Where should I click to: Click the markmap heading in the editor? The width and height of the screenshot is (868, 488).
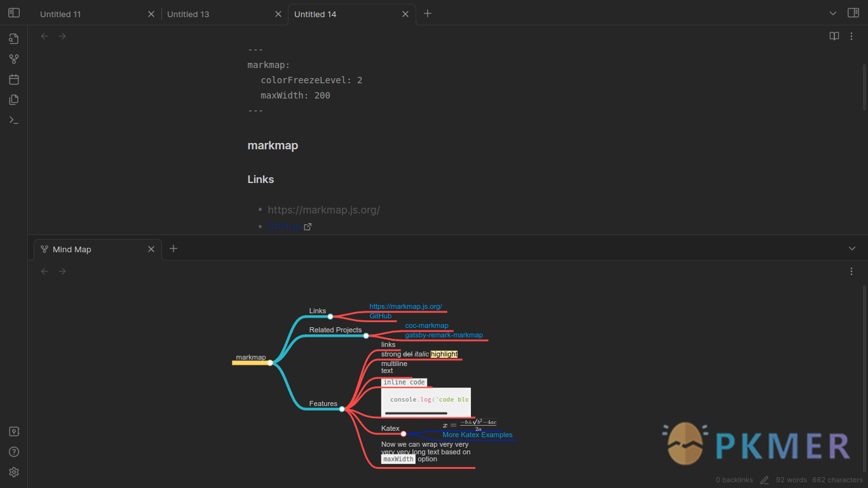tap(273, 146)
